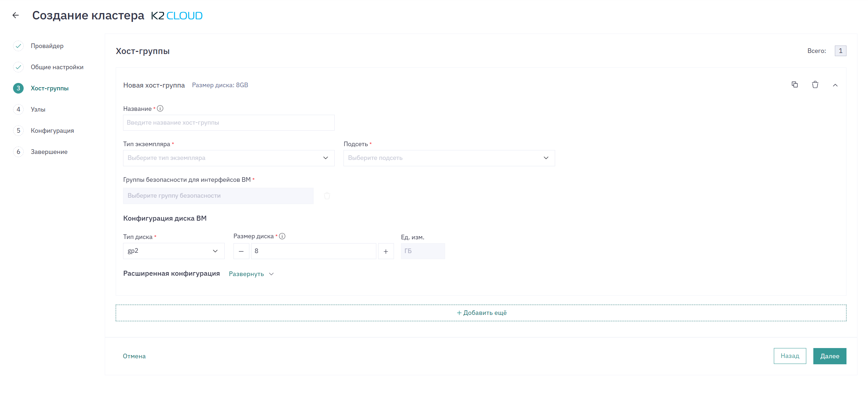The height and width of the screenshot is (419, 868).
Task: Open the Тип диска gp2 dropdown
Action: (x=174, y=251)
